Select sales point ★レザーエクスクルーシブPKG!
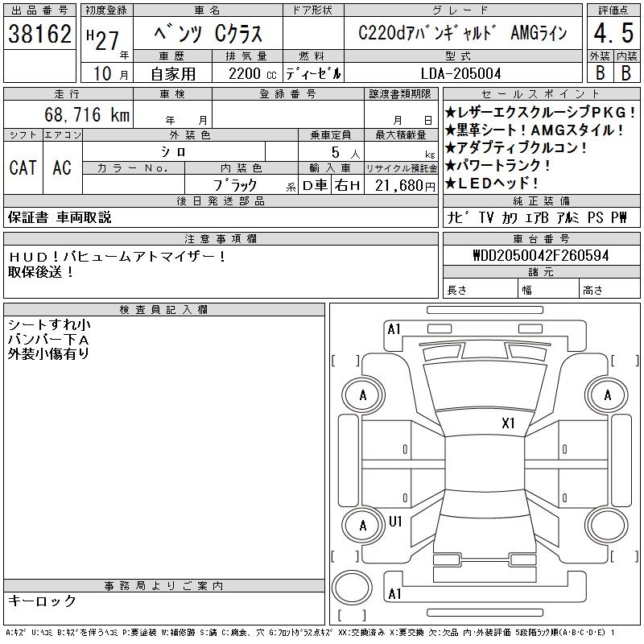This screenshot has width=644, height=644. [540, 112]
